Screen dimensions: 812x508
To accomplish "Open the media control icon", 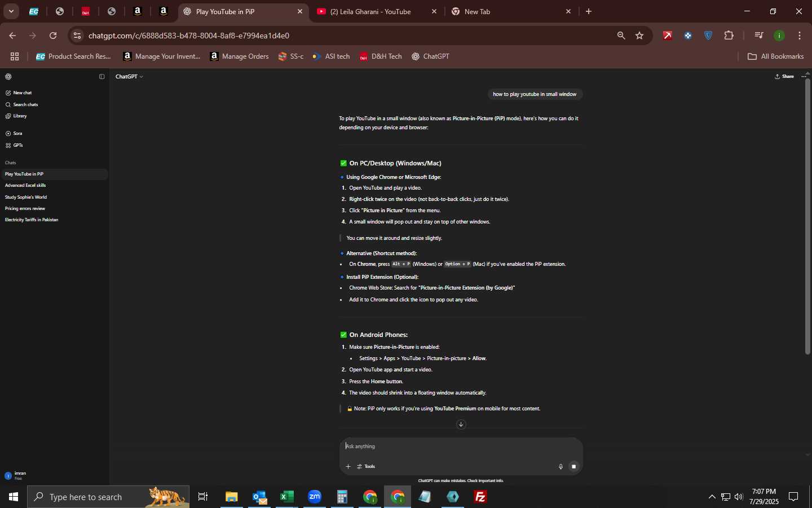I will [759, 36].
